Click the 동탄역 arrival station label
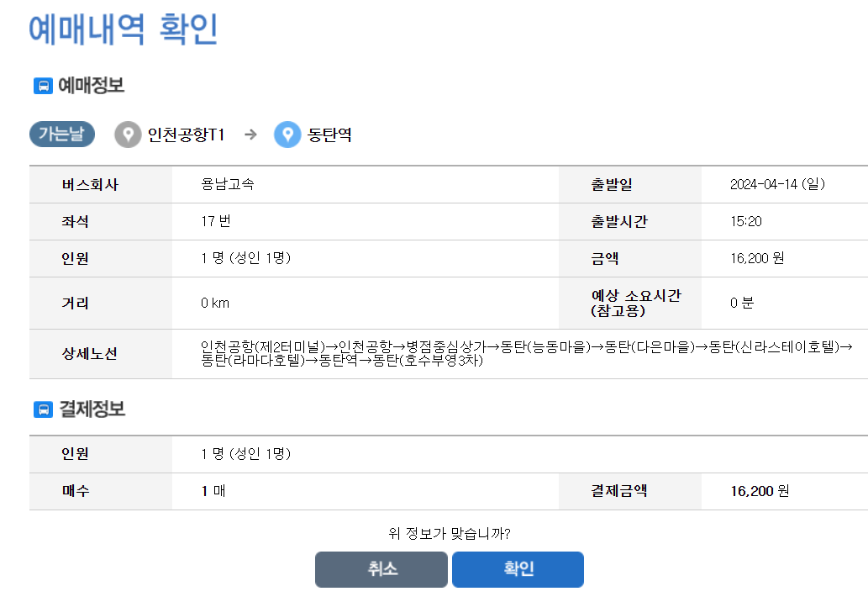This screenshot has height=602, width=868. click(327, 134)
